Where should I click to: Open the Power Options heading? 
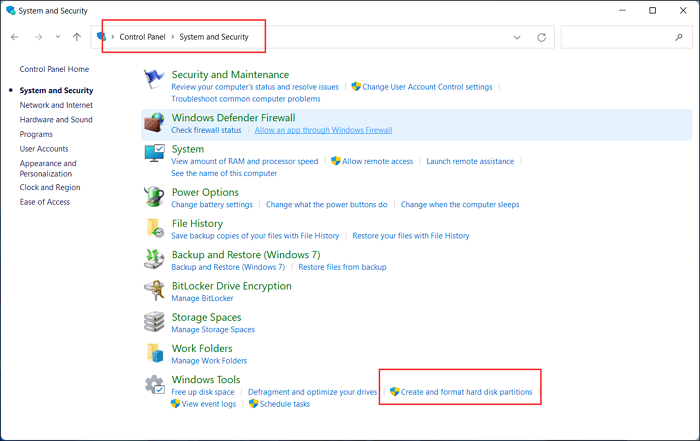click(205, 192)
